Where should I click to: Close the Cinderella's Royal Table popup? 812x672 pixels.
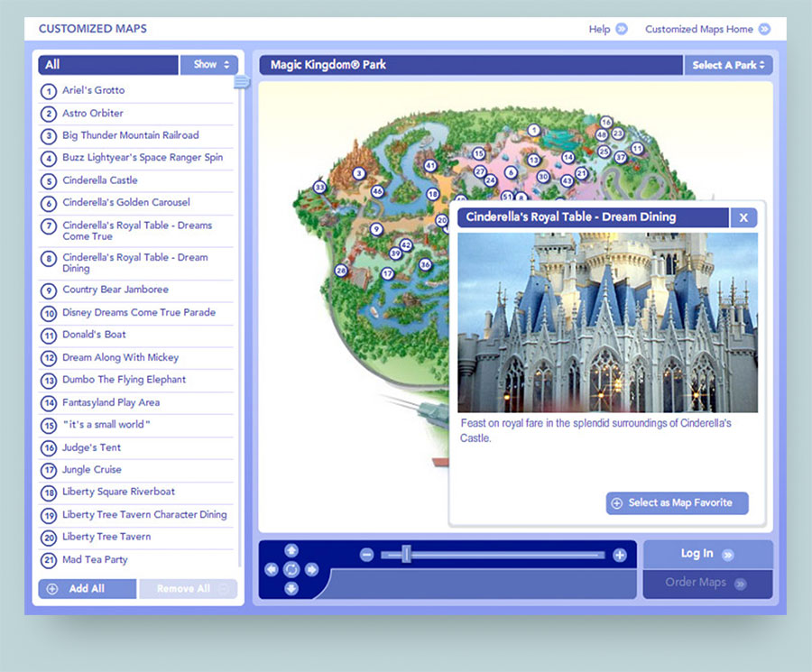(x=743, y=217)
